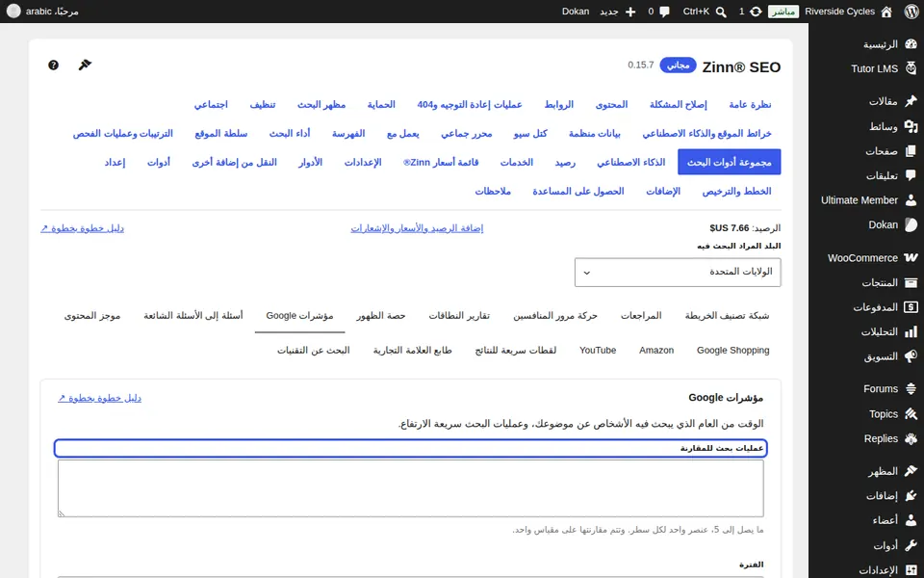
Task: Open the Riverside Cycles home icon
Action: [886, 12]
